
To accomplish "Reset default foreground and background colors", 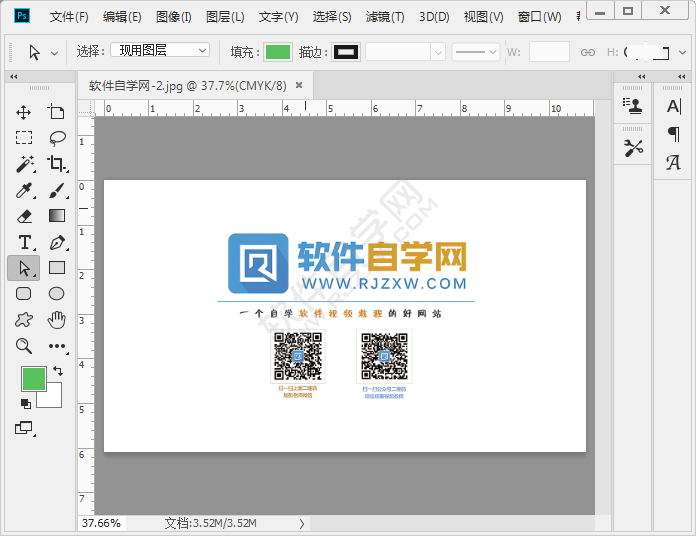I will pos(26,403).
